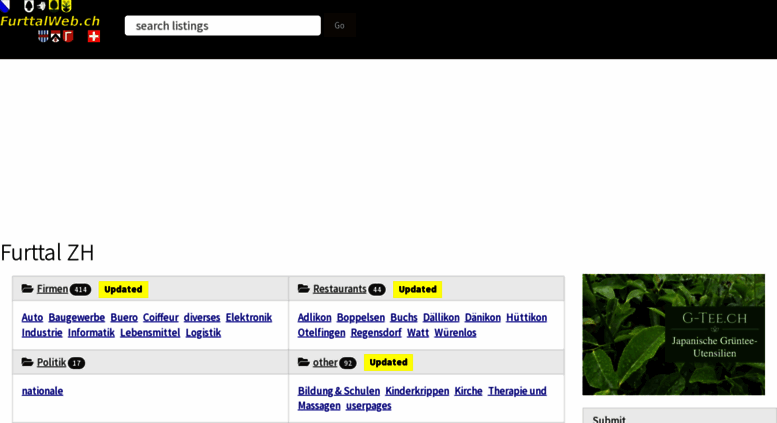The image size is (777, 423).
Task: Open the Coiffeur subcategory link
Action: coord(161,317)
